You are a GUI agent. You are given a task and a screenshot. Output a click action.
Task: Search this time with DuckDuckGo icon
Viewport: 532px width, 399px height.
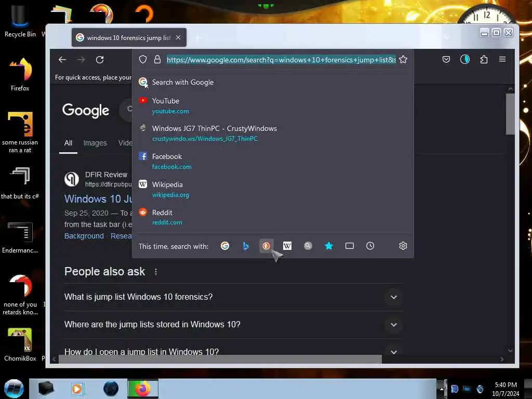pyautogui.click(x=267, y=246)
